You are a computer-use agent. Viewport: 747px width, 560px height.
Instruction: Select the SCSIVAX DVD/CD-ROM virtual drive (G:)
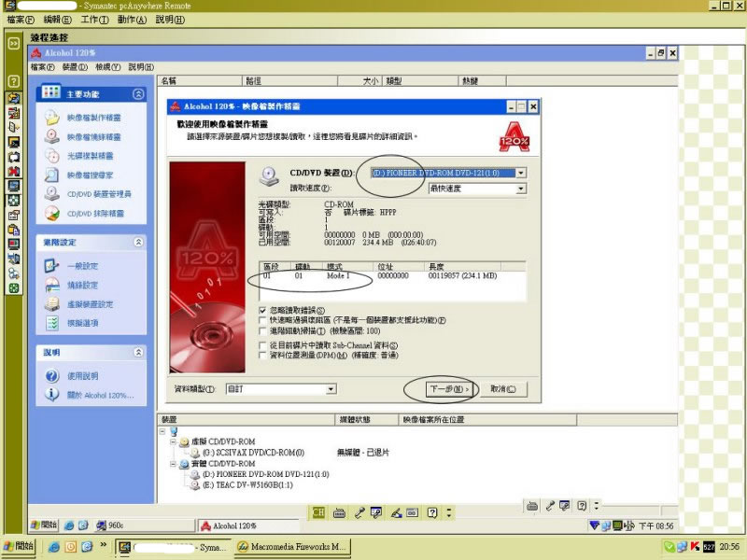coord(253,453)
